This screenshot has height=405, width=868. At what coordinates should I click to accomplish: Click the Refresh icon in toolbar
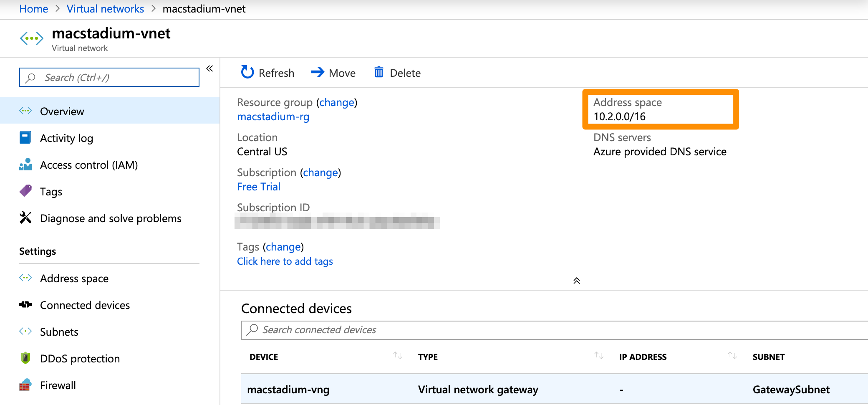[x=247, y=72]
